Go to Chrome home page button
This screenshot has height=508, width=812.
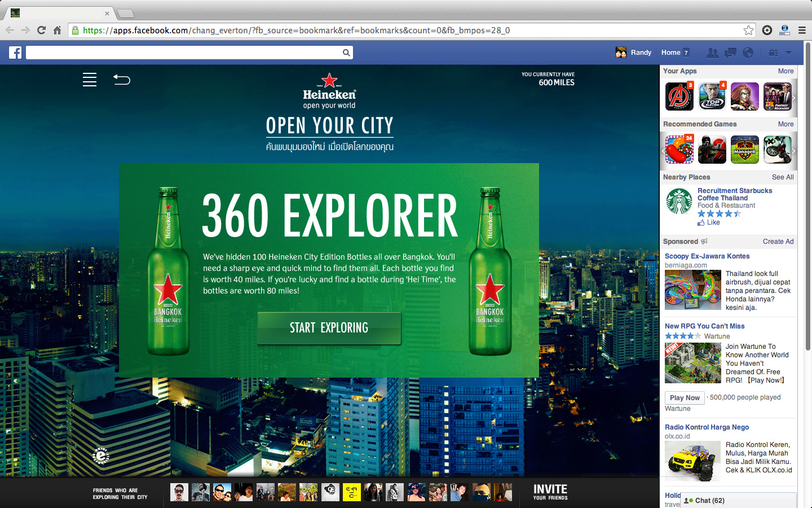pos(57,30)
